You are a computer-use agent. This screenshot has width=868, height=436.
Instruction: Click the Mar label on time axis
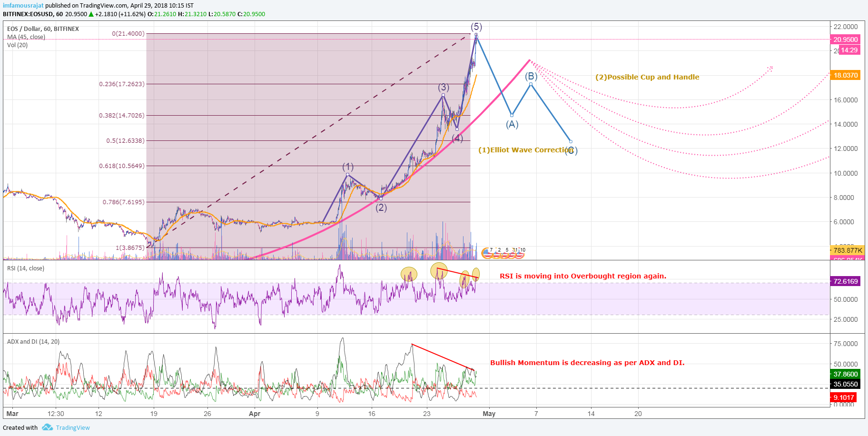12,414
